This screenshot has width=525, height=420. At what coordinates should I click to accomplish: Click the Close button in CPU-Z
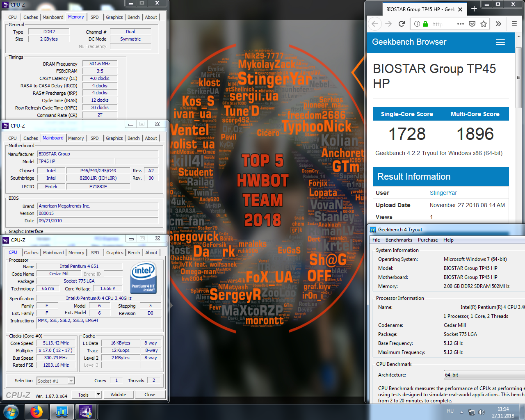[x=150, y=395]
